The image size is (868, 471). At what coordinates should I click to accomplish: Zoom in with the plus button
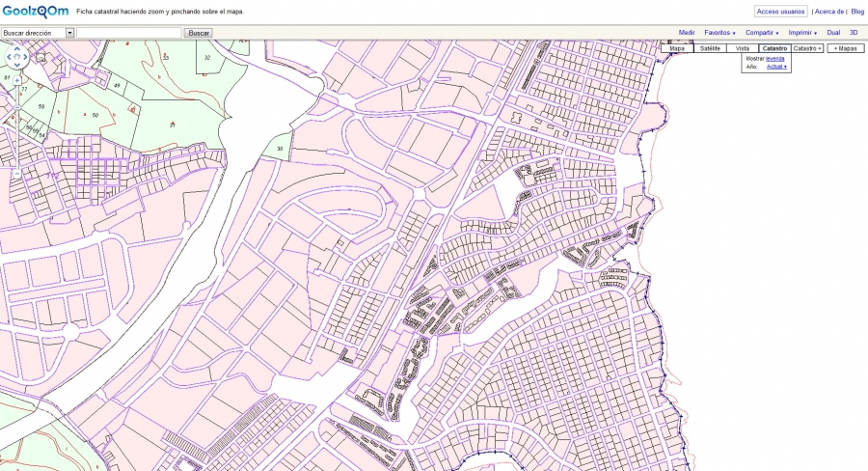click(x=17, y=80)
